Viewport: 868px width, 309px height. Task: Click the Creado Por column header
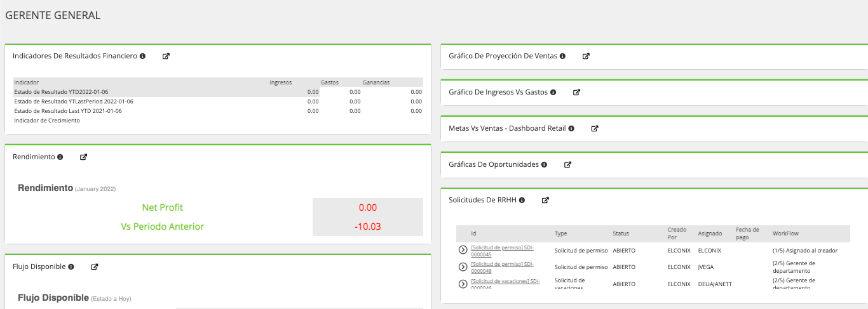point(677,233)
